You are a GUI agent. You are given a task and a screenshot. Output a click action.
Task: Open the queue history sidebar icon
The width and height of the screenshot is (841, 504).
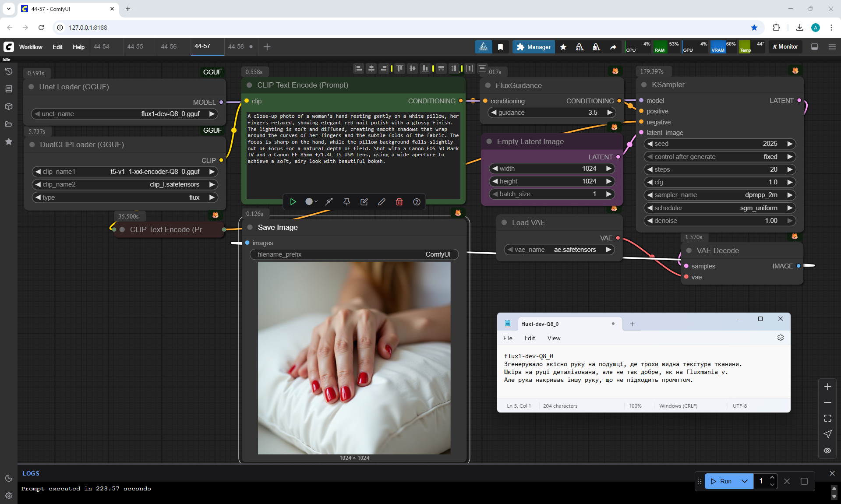[8, 71]
